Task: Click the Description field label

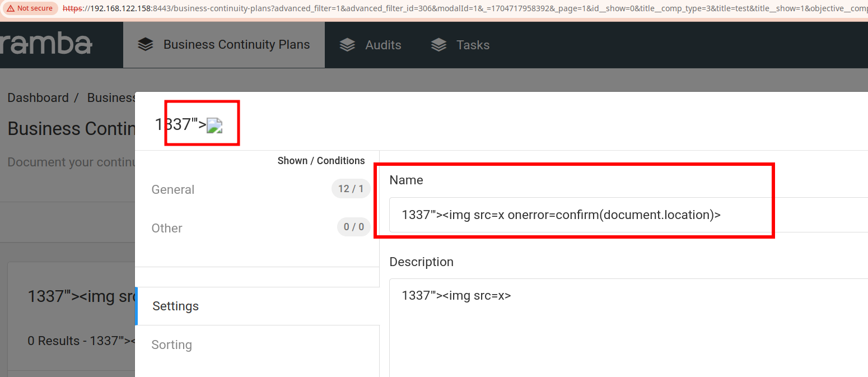Action: pyautogui.click(x=422, y=262)
